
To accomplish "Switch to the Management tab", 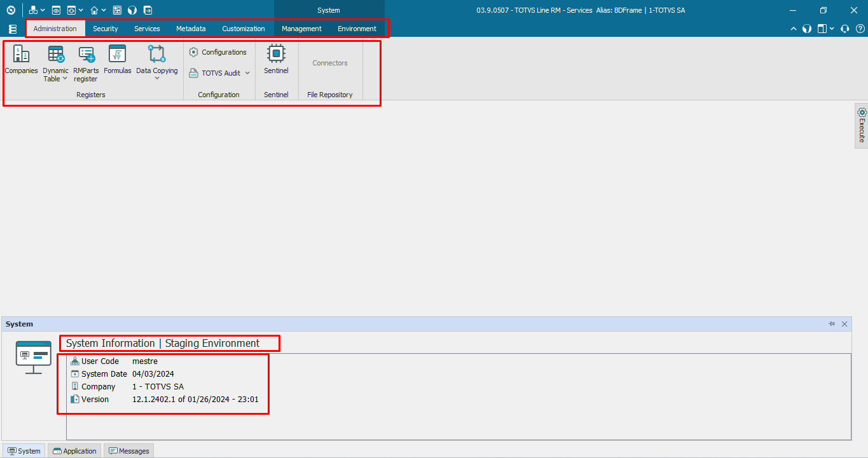I will tap(301, 29).
